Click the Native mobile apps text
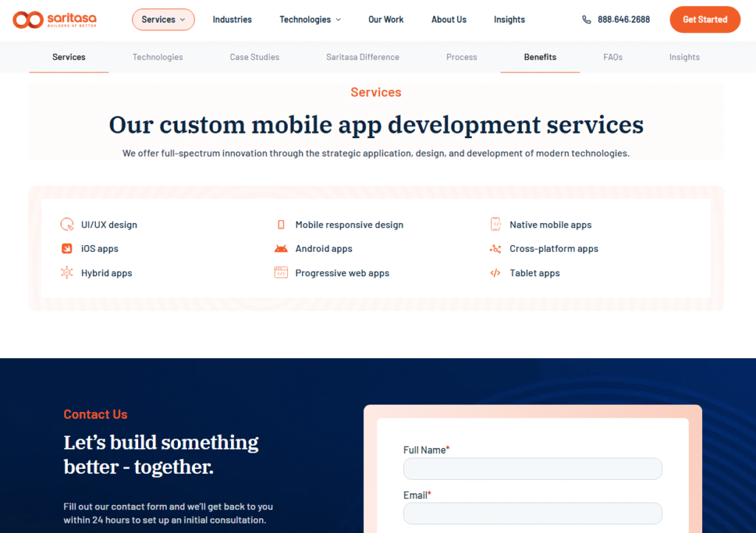The height and width of the screenshot is (533, 756). (551, 224)
